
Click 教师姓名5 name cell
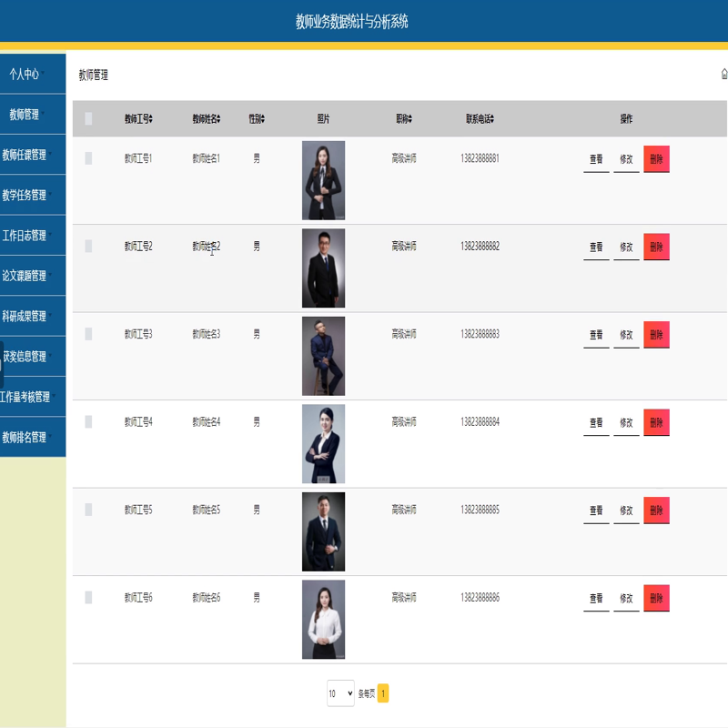[x=207, y=510]
